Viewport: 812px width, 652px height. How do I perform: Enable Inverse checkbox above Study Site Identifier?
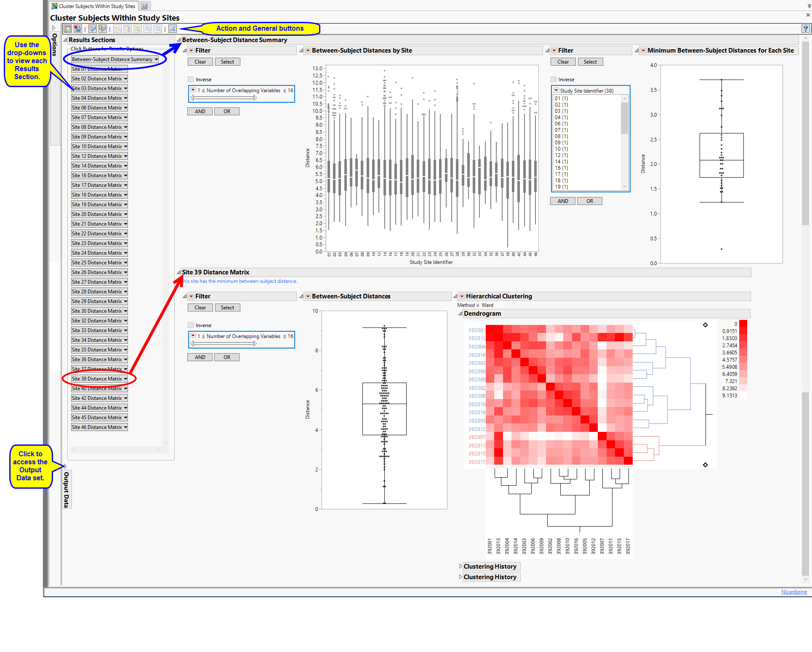coord(554,80)
